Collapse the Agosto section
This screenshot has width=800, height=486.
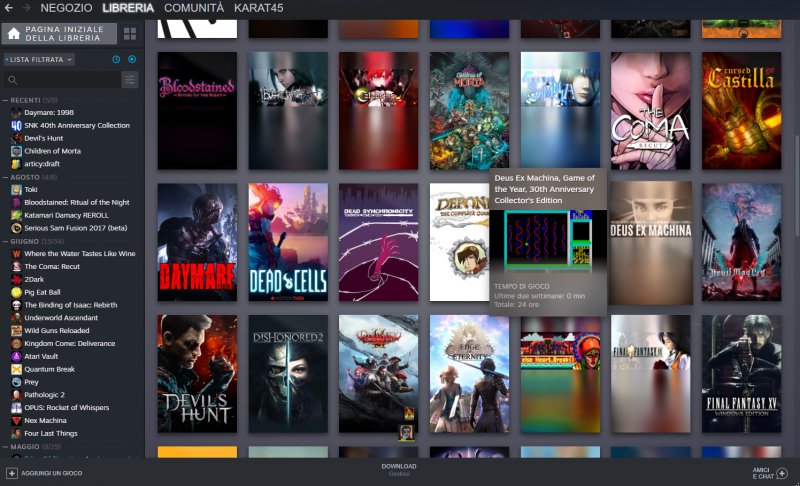click(x=6, y=177)
